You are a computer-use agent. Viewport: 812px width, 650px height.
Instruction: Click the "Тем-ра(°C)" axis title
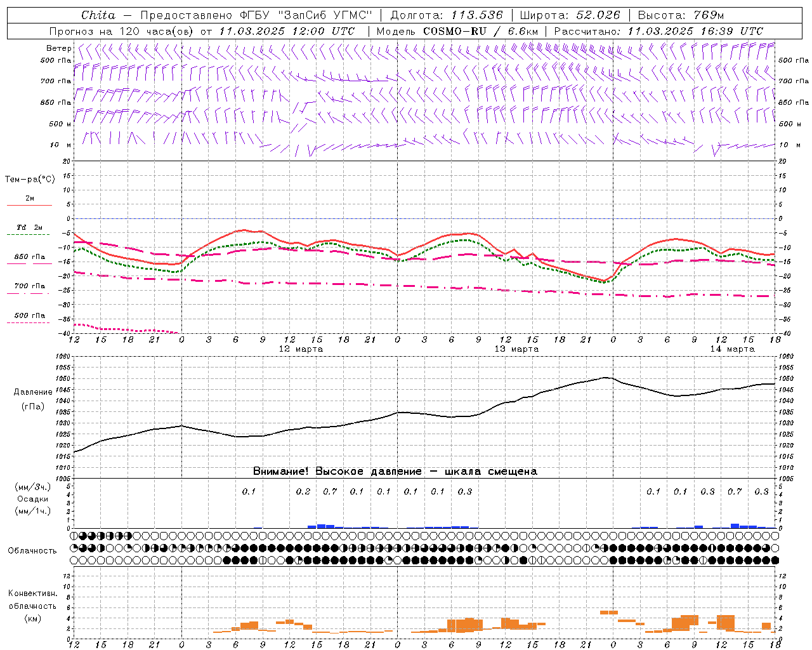point(30,180)
